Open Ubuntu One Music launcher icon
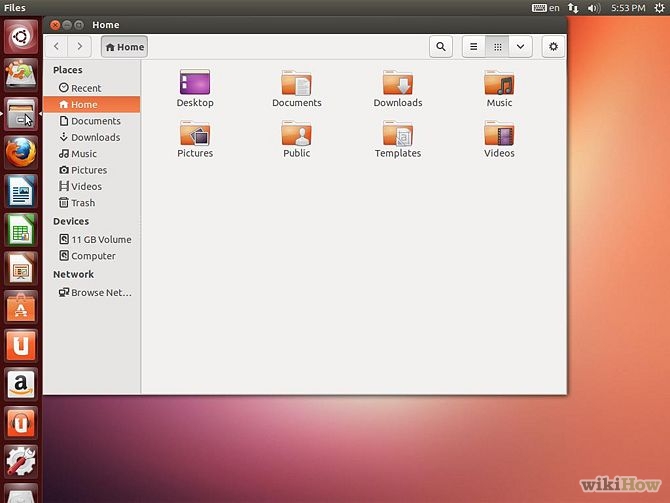 [21, 423]
